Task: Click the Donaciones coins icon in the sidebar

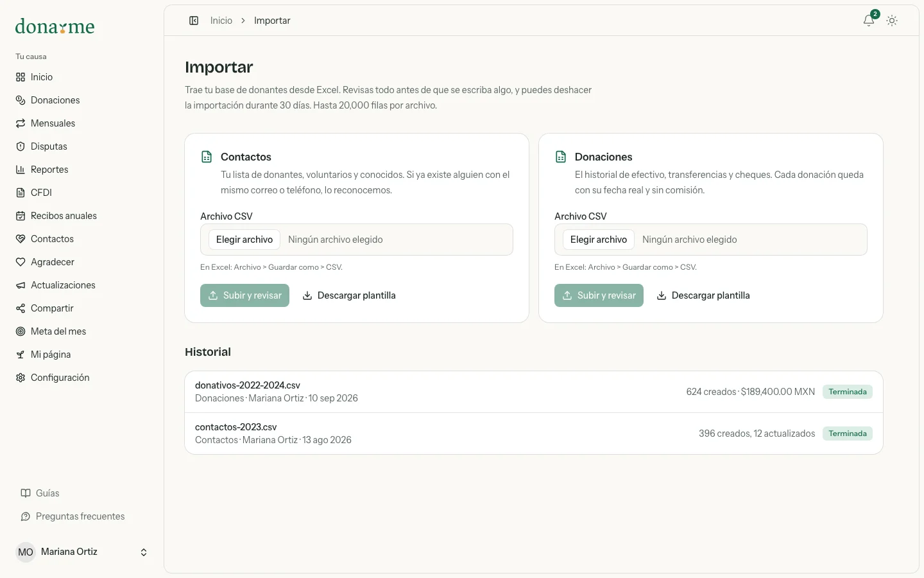Action: click(x=21, y=100)
